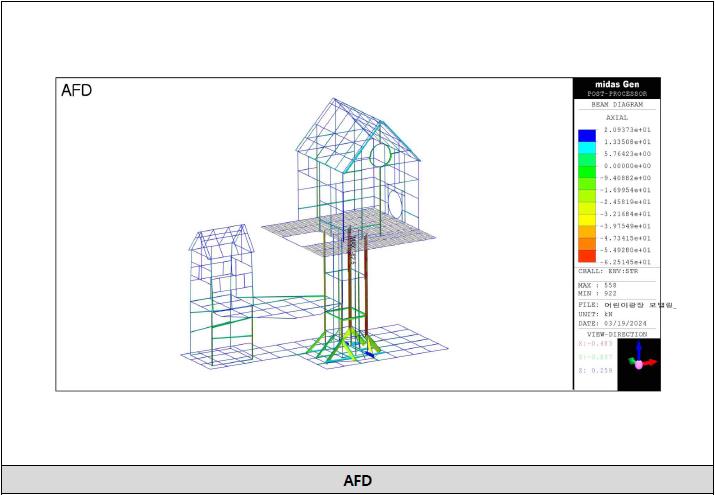
Task: Select the red minimum legend color
Action: pyautogui.click(x=587, y=256)
